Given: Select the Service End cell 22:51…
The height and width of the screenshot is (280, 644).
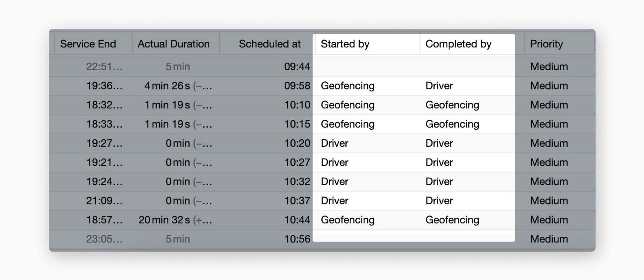Looking at the screenshot, I should tap(105, 67).
